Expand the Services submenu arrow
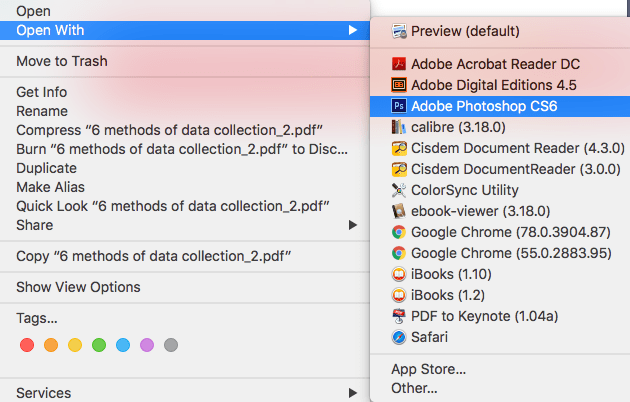 (x=353, y=393)
